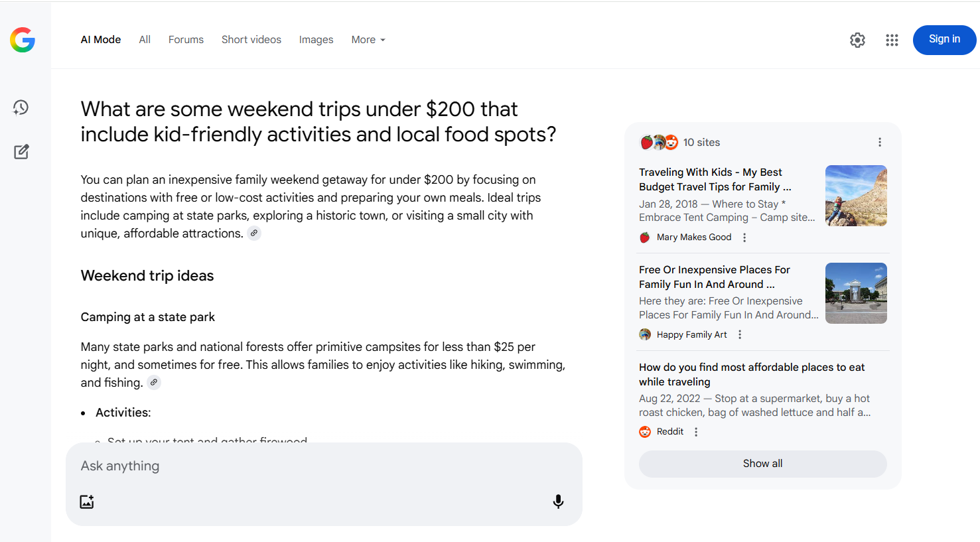Switch to the Forums tab
The image size is (980, 542).
(x=186, y=40)
